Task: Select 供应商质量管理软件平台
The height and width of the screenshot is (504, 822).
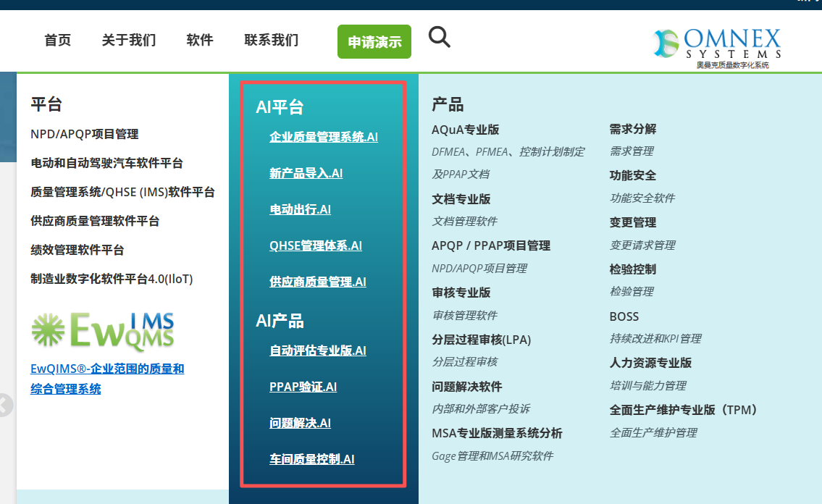Action: [95, 221]
